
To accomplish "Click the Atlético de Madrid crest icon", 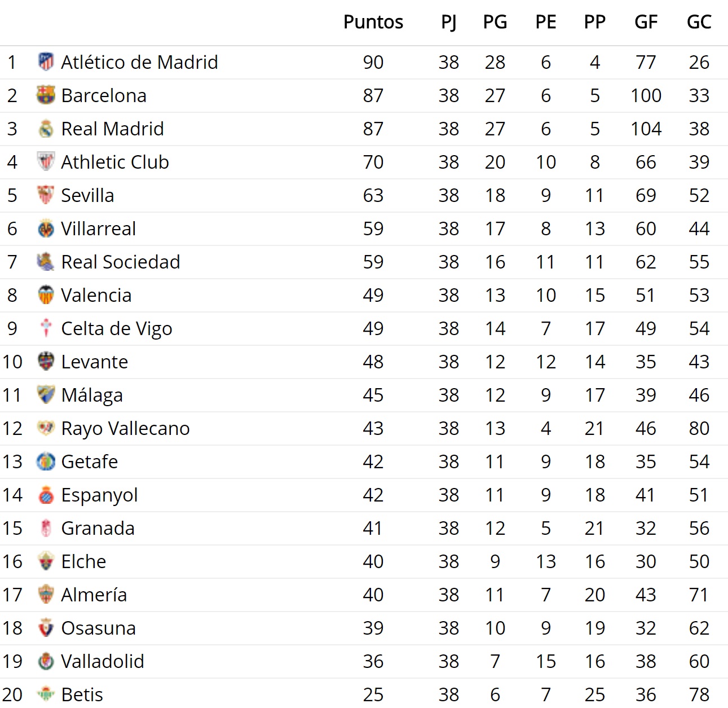I will coord(46,62).
